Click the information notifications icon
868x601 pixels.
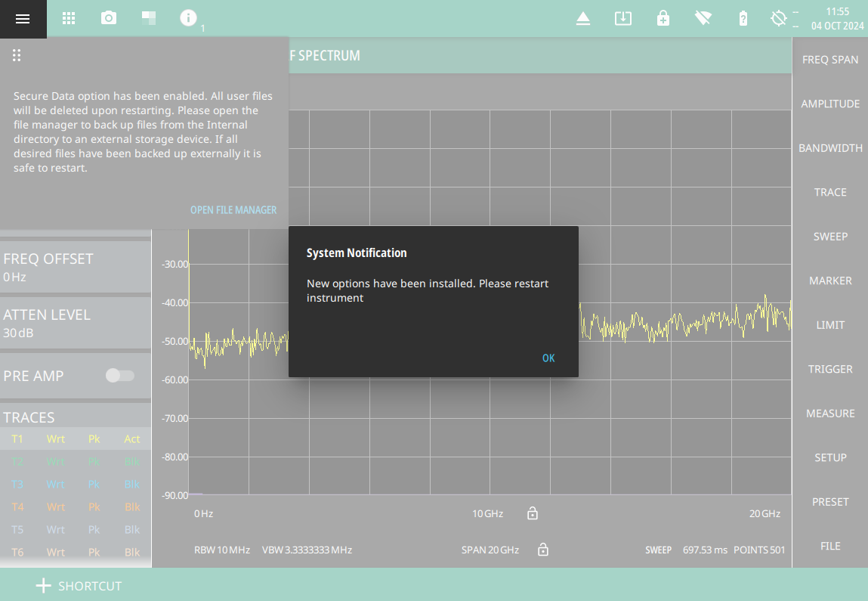(189, 18)
